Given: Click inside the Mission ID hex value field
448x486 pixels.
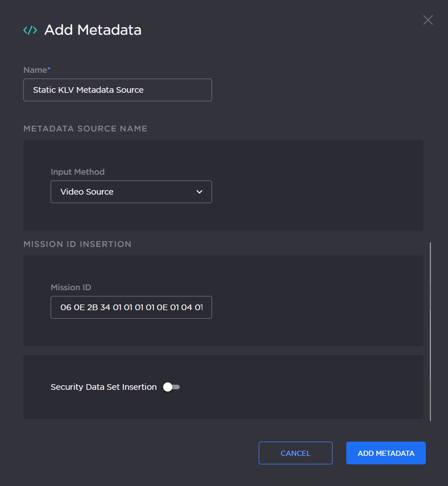Looking at the screenshot, I should coord(131,307).
